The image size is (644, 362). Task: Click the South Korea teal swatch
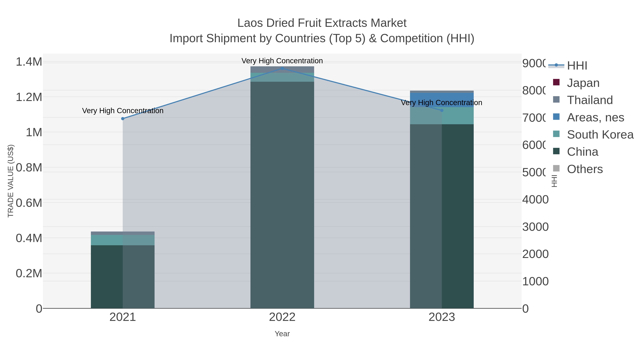point(556,134)
